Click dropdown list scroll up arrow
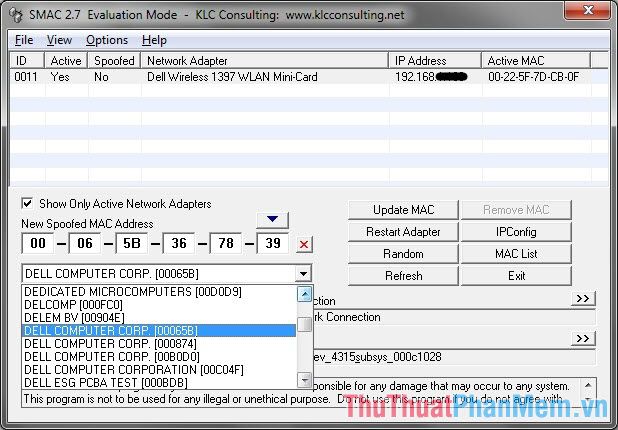Screen dimensions: 618x430 point(305,294)
